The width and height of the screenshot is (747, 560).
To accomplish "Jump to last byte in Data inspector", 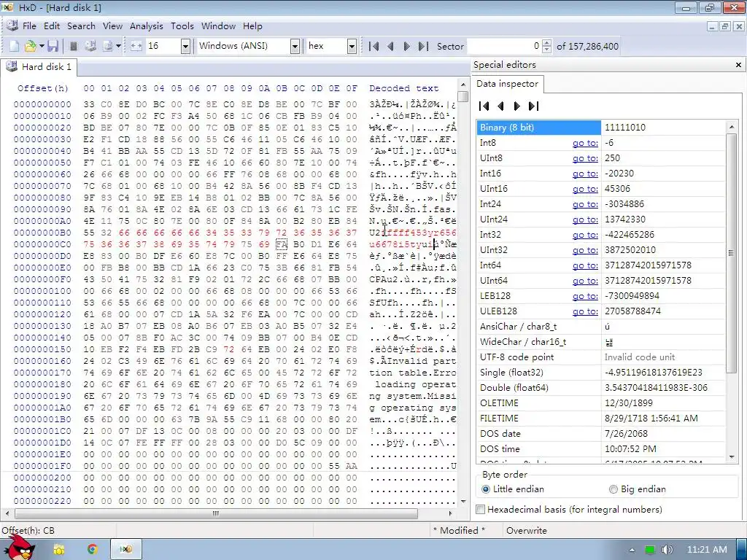I will [x=533, y=106].
